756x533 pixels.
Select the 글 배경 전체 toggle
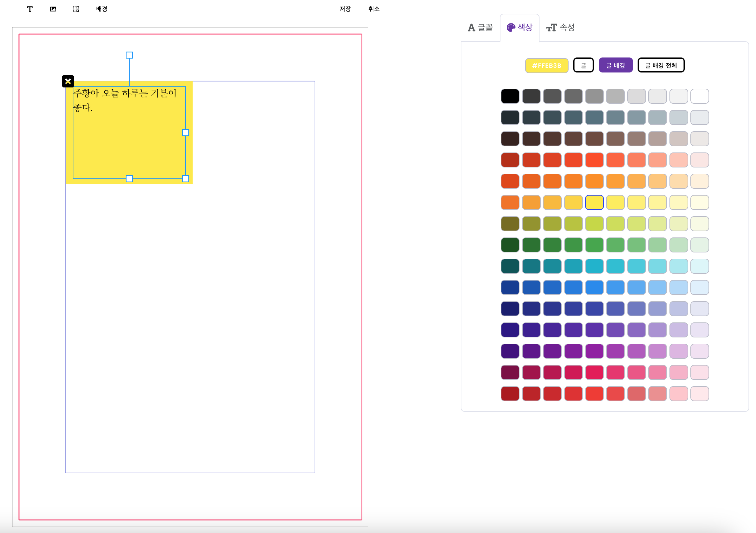(661, 65)
